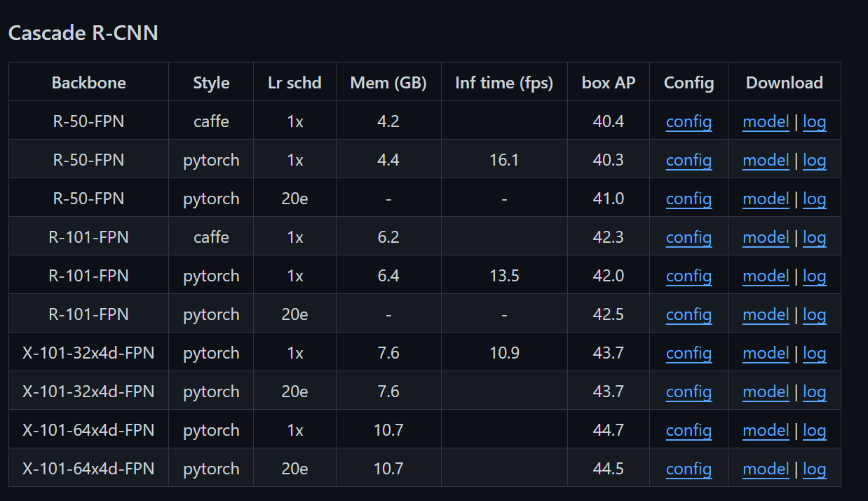Click the Lr schd column header
Screen dimensions: 868x501
tap(294, 83)
